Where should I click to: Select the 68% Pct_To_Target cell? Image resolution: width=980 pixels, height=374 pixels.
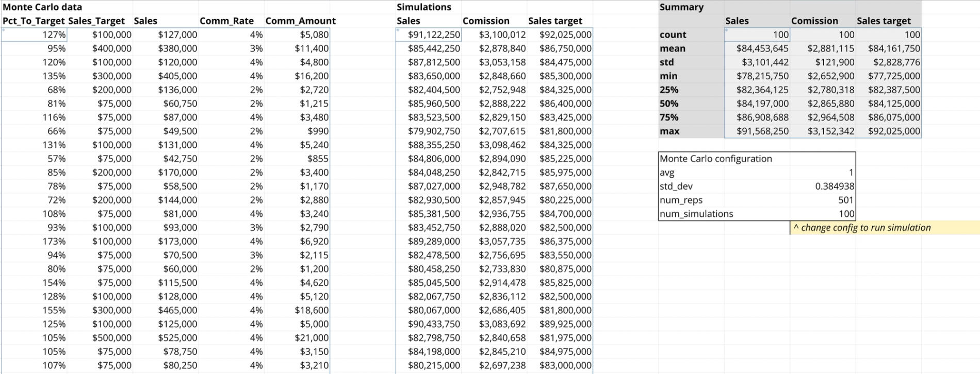pos(34,90)
